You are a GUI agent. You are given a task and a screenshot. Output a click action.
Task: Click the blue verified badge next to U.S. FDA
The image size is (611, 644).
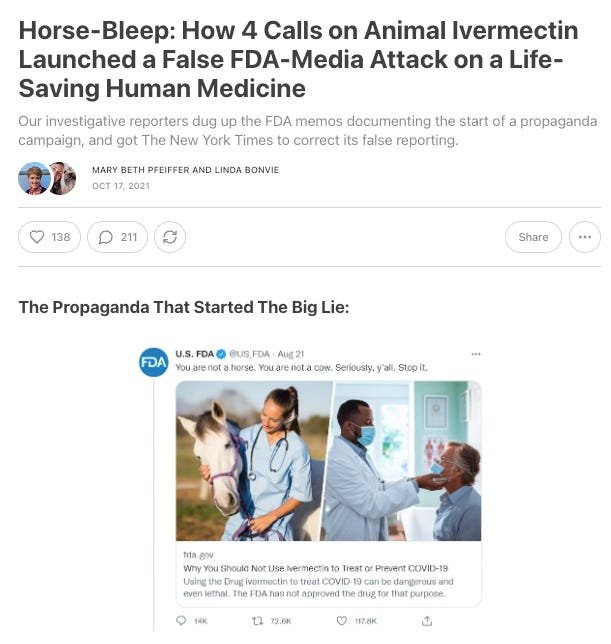[x=221, y=354]
